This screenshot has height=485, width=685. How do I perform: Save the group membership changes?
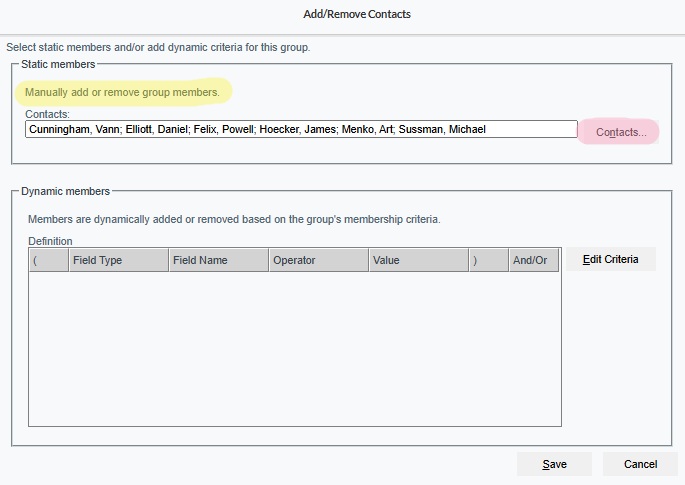(554, 464)
